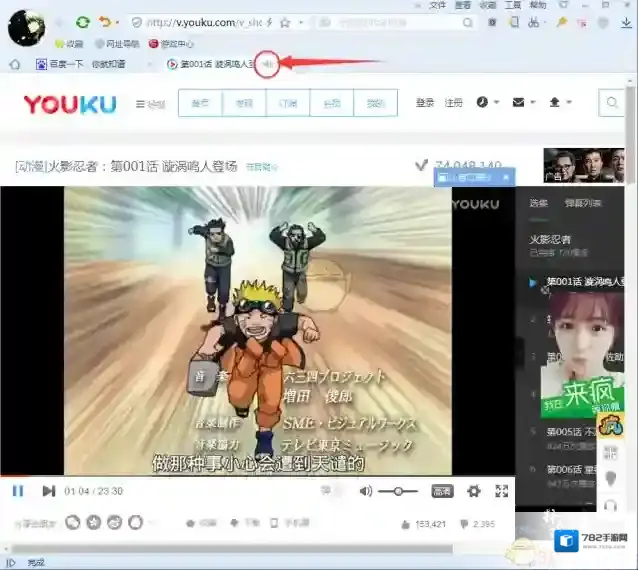Click the browser search input box
Image resolution: width=638 pixels, height=570 pixels.
coord(395,23)
